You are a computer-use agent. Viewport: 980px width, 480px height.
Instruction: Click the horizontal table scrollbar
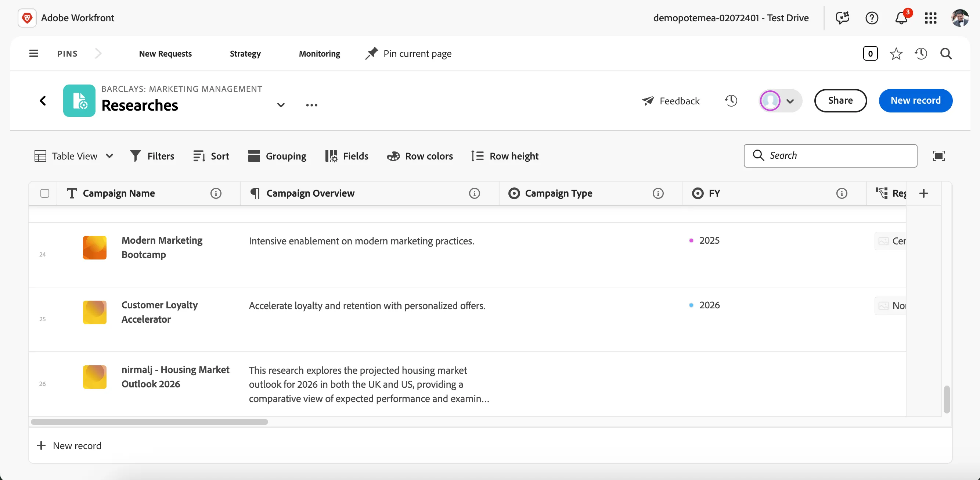(149, 422)
